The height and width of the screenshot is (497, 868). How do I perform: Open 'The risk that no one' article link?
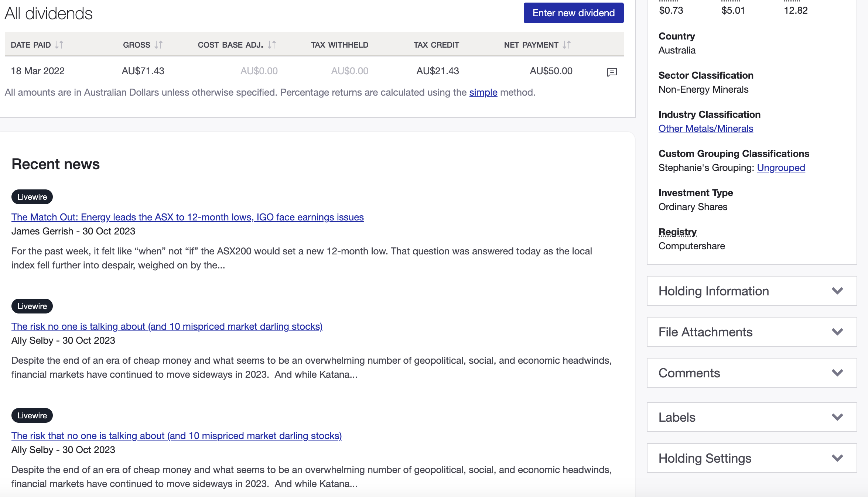point(176,436)
